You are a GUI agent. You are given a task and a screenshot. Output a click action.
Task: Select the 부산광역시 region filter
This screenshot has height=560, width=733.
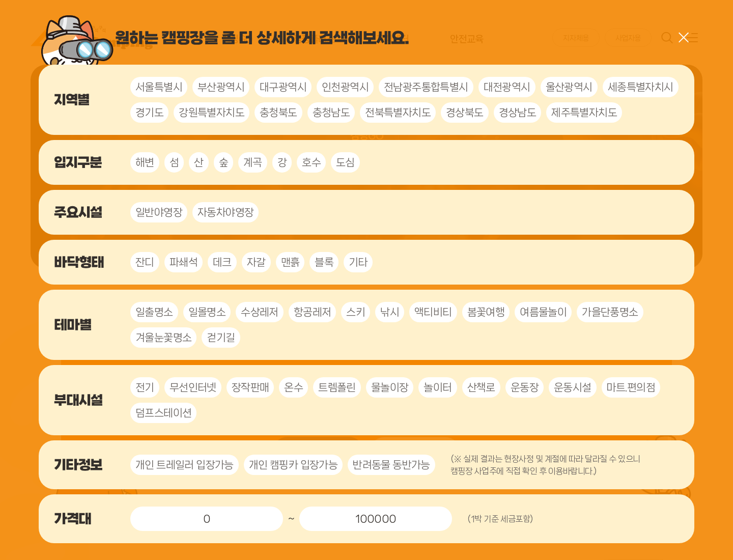point(221,87)
